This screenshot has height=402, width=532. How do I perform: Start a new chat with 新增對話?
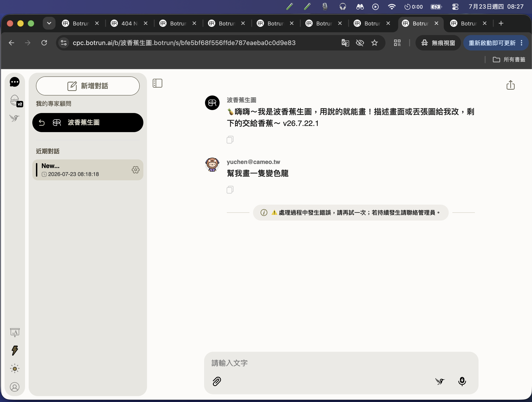click(x=88, y=86)
